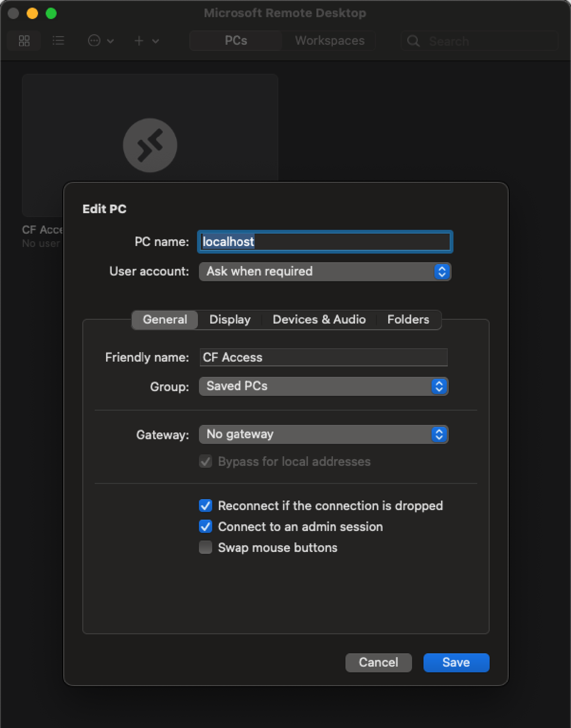Switch to the Display tab
The image size is (571, 728).
[x=229, y=319]
